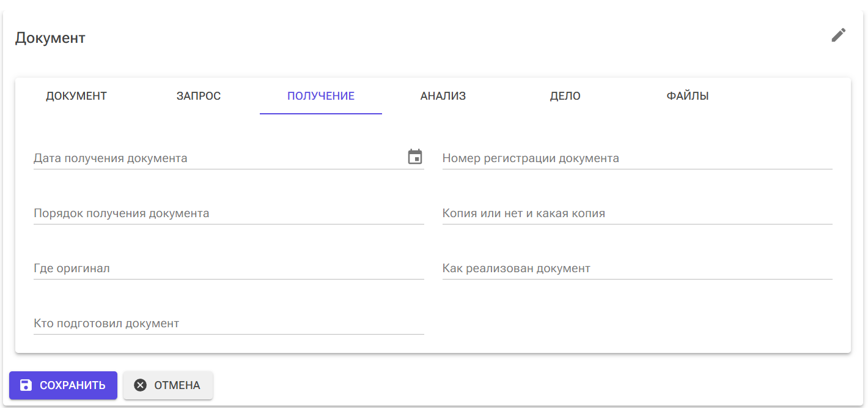Viewport: 868px width, 408px height.
Task: Select the Кто подготовил документ field
Action: (228, 324)
